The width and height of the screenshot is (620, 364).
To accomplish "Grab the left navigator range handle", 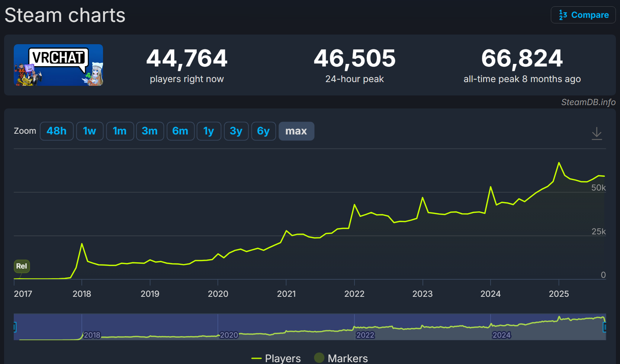I will (x=15, y=327).
